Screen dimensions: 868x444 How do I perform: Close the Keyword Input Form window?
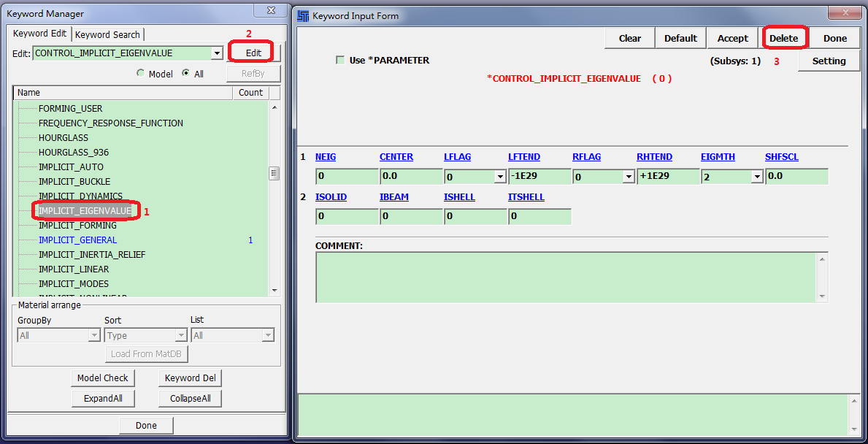846,12
